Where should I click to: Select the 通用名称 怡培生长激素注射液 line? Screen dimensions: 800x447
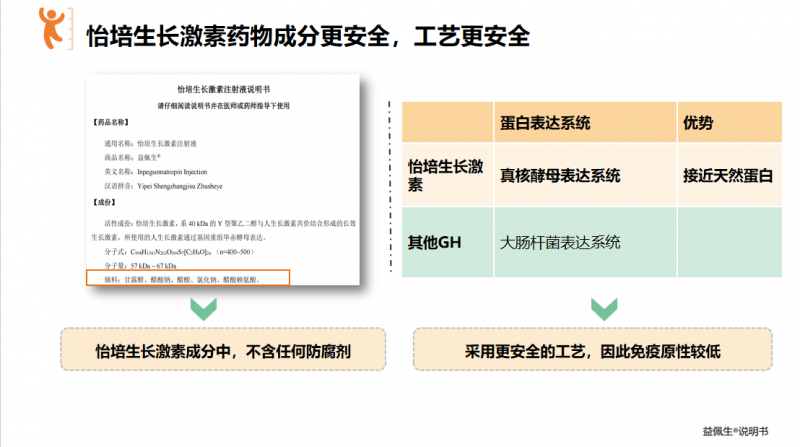click(x=151, y=144)
